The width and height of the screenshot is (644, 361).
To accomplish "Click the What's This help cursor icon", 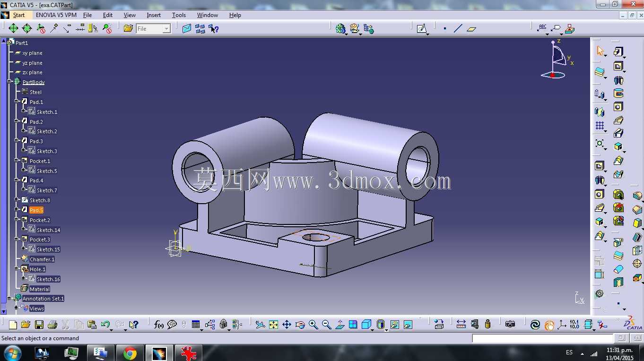I will point(134,325).
